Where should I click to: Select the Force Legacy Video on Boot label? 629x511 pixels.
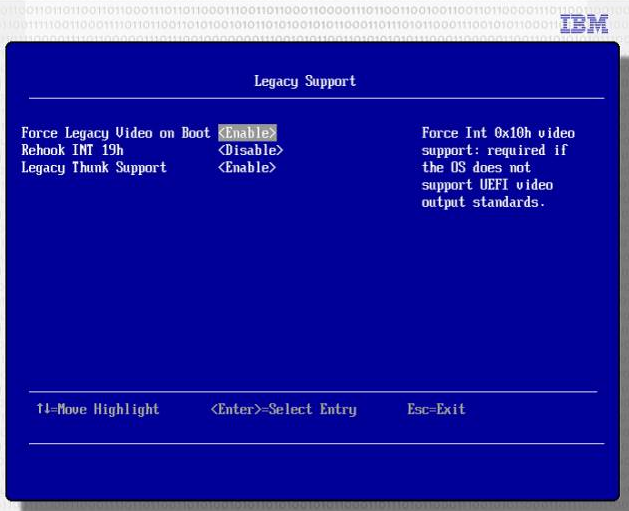(x=116, y=133)
